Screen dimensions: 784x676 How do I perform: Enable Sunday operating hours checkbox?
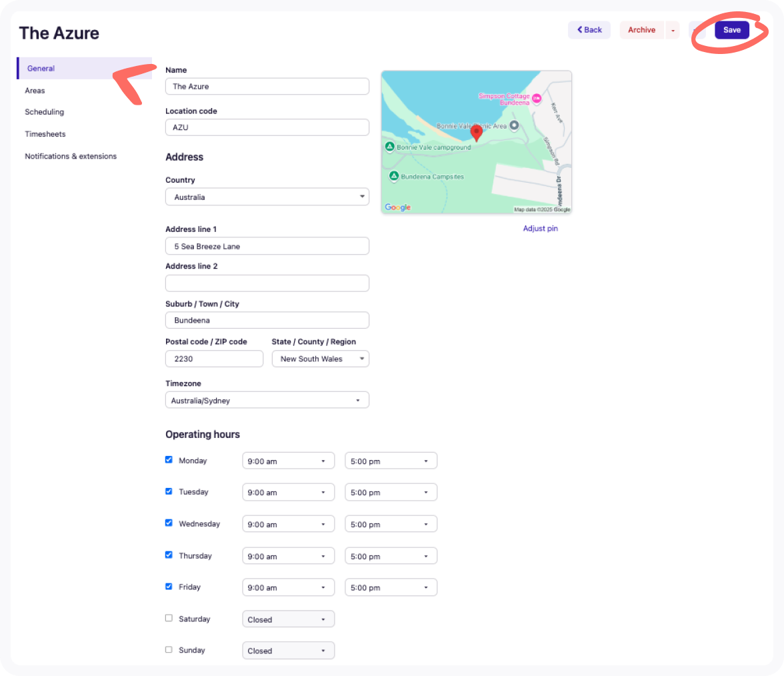(x=169, y=650)
